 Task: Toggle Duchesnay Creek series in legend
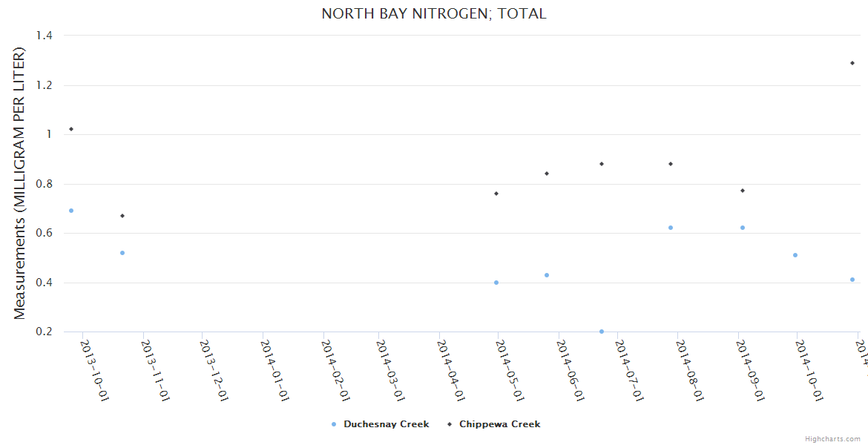click(386, 424)
